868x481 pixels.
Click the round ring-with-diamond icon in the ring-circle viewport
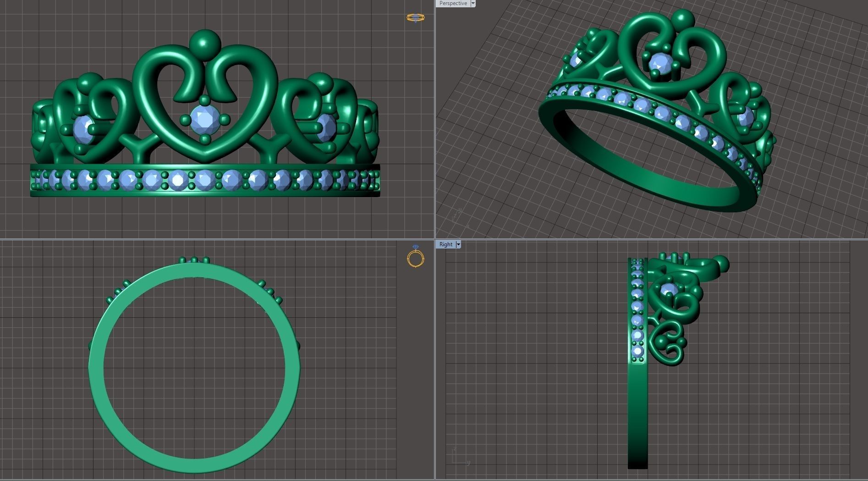coord(416,256)
